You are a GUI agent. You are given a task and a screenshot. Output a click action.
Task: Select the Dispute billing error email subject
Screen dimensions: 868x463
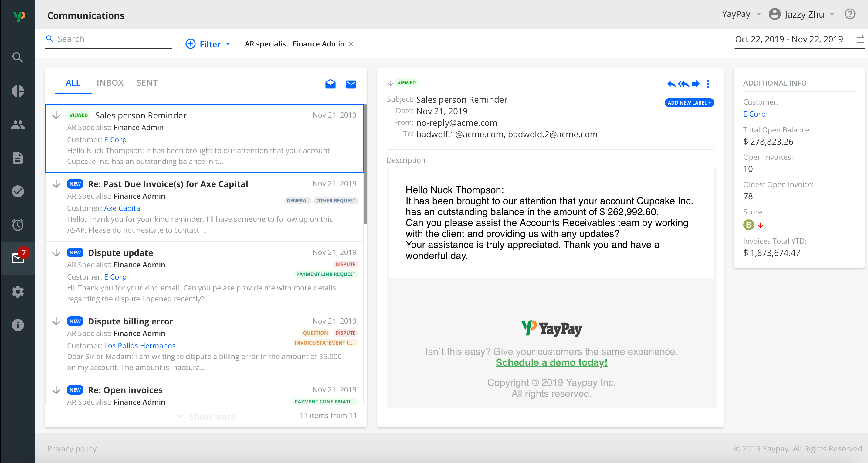(131, 321)
